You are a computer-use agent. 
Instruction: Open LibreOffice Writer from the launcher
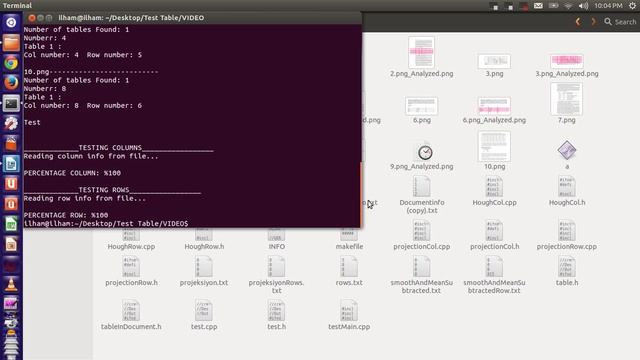pos(11,164)
